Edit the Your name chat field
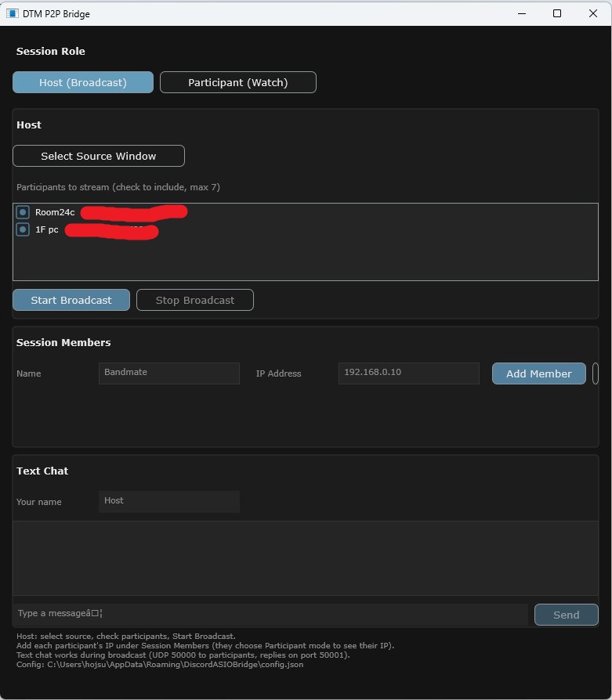This screenshot has height=700, width=612. click(x=168, y=501)
